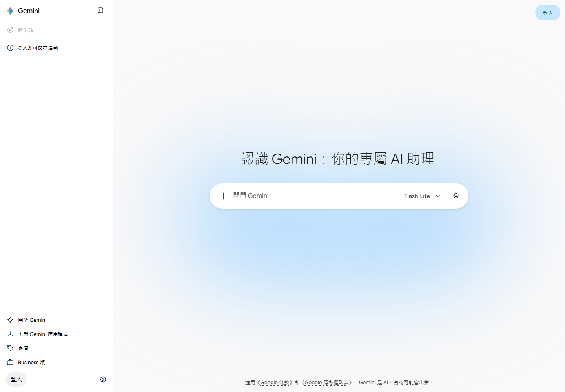Collapse the sidebar with the panel icon
The image size is (565, 392).
pyautogui.click(x=100, y=10)
